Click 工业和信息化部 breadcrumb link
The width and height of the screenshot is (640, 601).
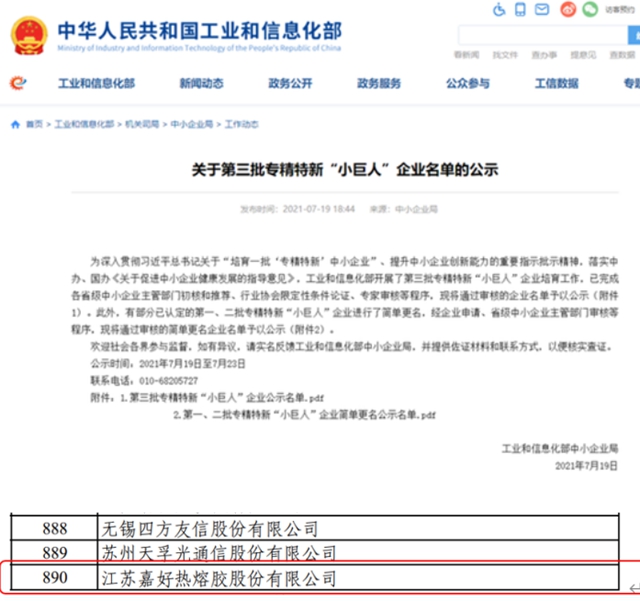click(84, 124)
